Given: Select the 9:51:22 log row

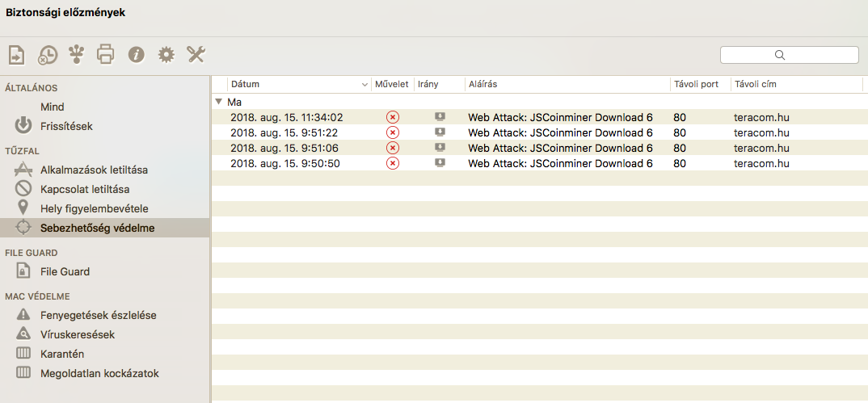Looking at the screenshot, I should (539, 132).
